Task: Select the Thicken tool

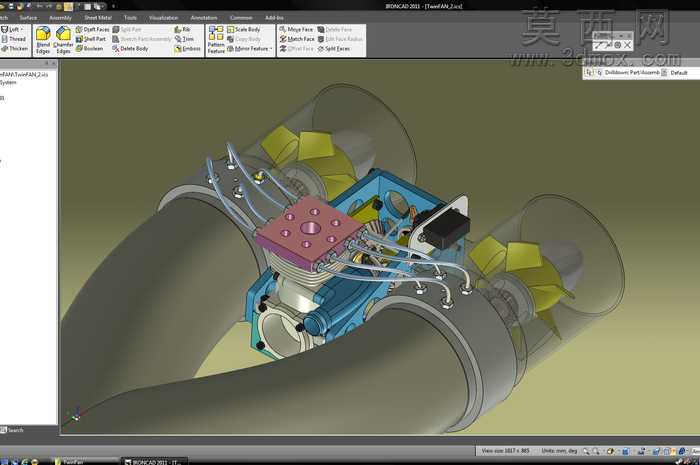Action: (14, 48)
